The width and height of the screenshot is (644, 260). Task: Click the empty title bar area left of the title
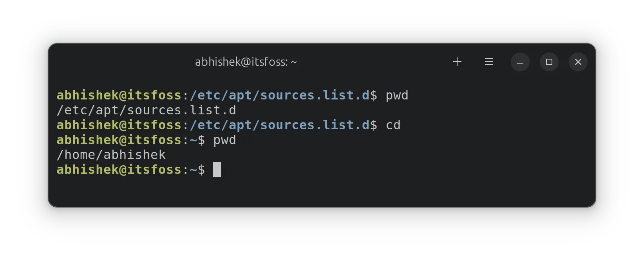(118, 62)
